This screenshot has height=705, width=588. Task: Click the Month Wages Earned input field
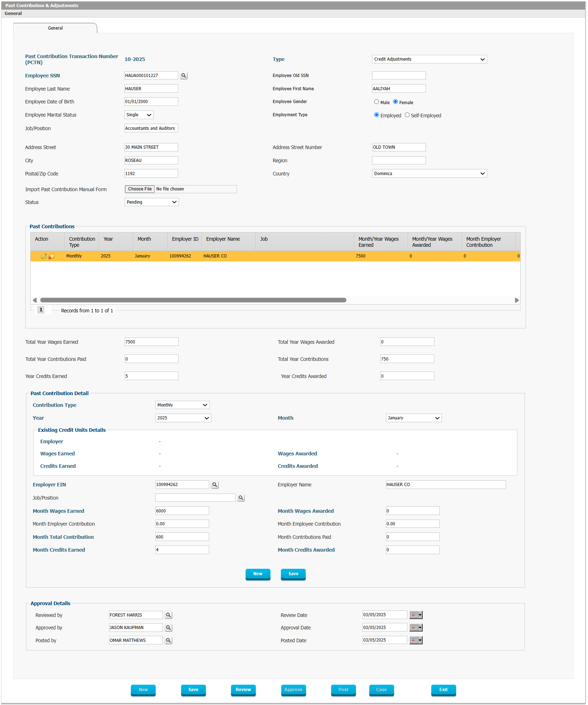click(182, 511)
